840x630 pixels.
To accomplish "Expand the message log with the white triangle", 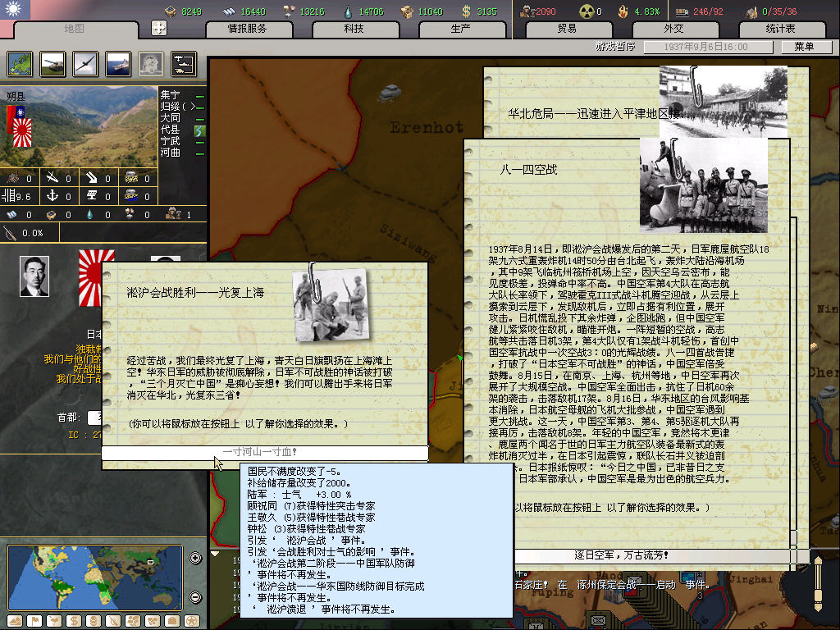I will (215, 554).
